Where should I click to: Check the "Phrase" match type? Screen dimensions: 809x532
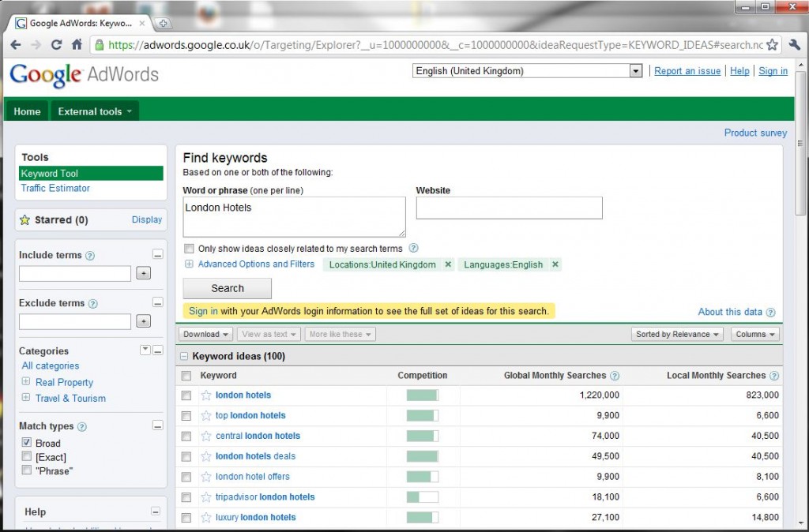click(x=26, y=470)
